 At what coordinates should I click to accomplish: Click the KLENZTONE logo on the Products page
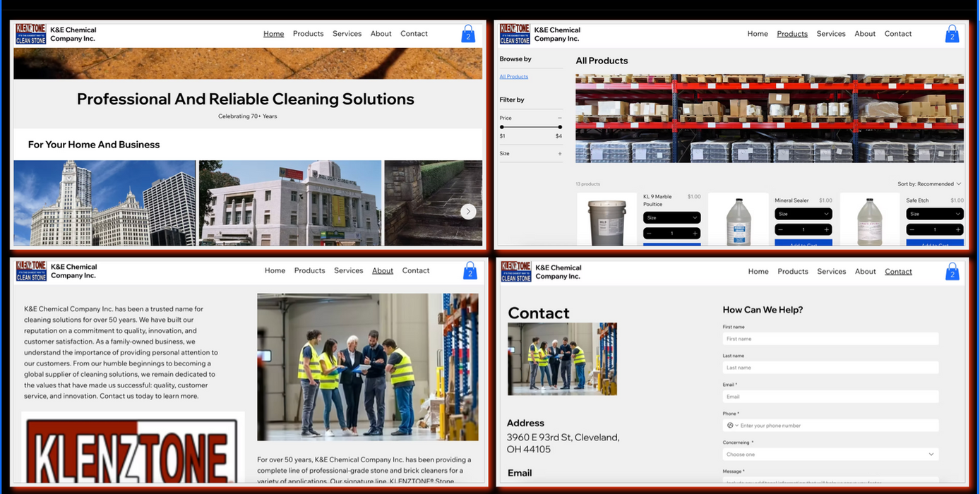click(x=515, y=33)
